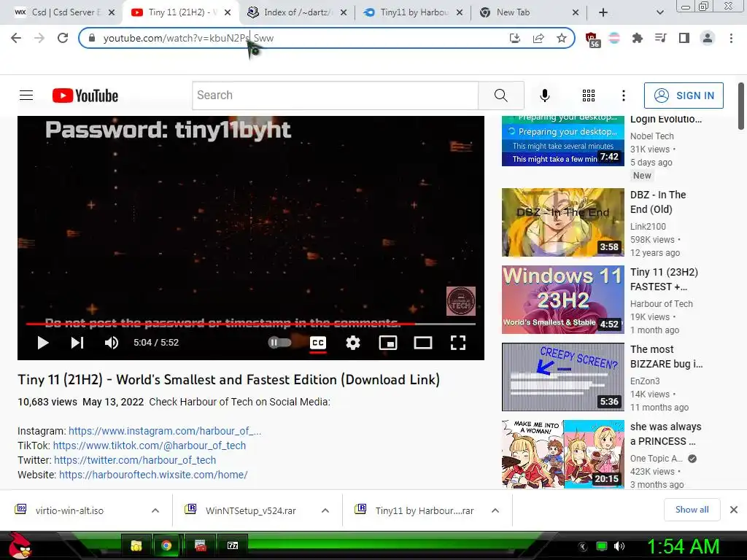Click the YouTube search magnifier button
The height and width of the screenshot is (560, 747).
[500, 96]
